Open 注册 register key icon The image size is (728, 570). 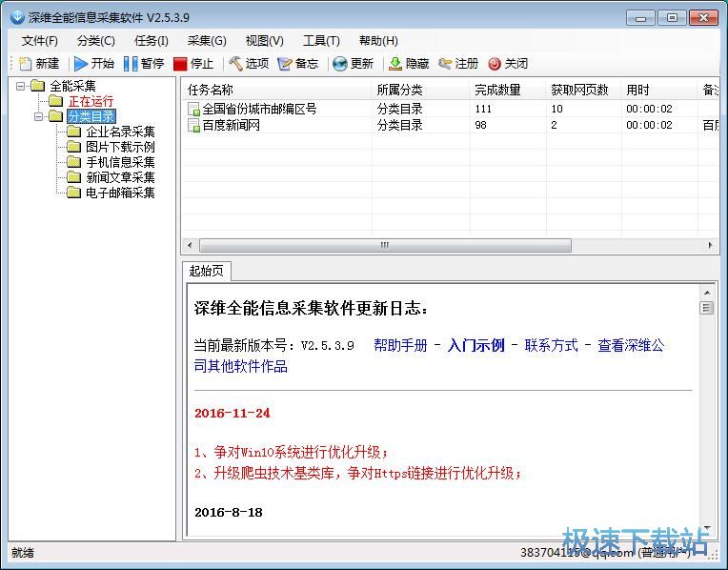coord(445,64)
